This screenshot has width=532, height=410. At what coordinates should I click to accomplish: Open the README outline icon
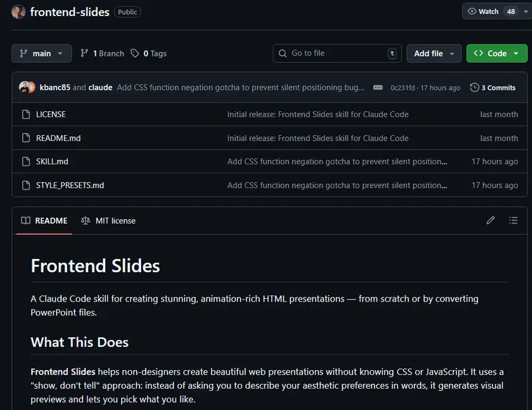tap(513, 220)
